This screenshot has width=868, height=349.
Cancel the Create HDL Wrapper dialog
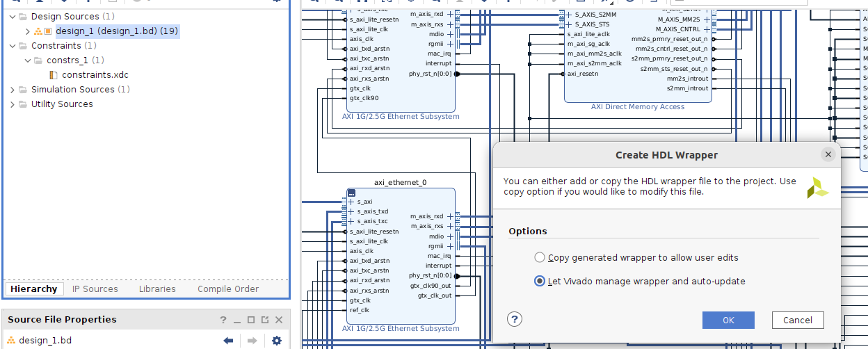tap(798, 320)
